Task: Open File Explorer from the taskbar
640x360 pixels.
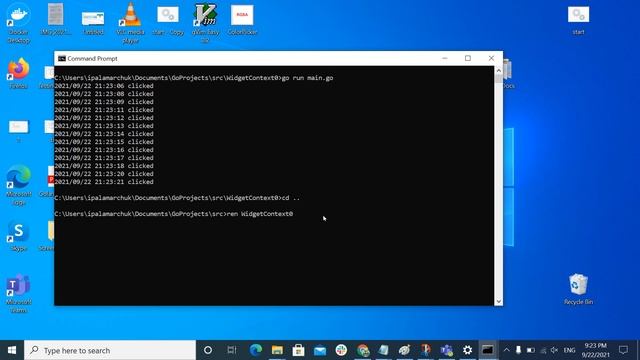Action: tap(277, 350)
